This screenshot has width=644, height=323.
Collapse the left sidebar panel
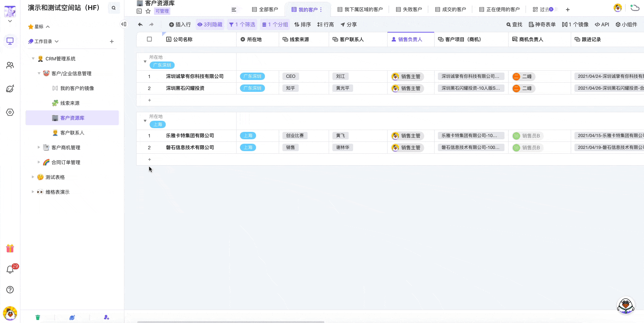coord(124,24)
